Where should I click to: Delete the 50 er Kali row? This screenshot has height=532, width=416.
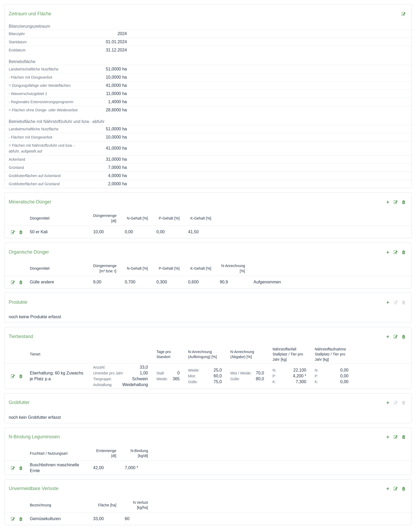click(x=21, y=232)
